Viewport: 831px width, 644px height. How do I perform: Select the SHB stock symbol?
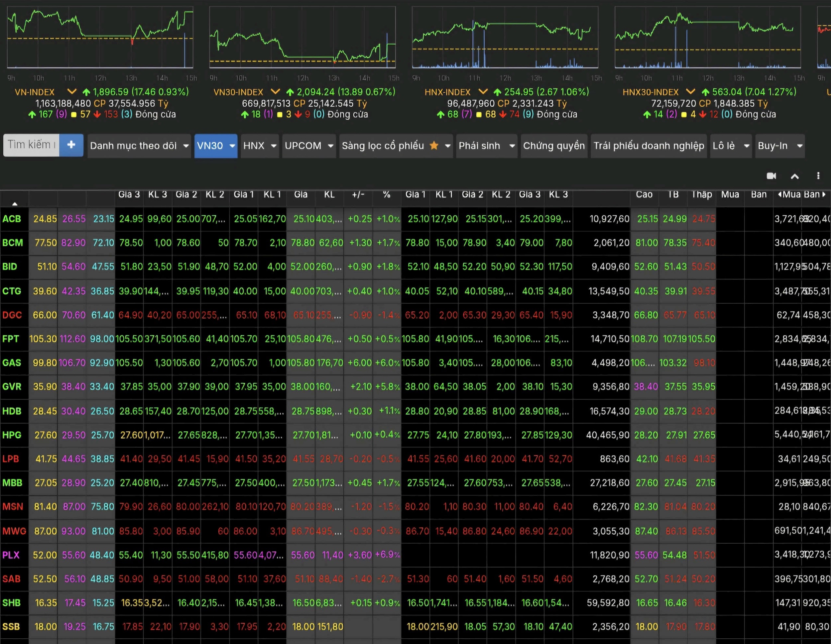coord(11,603)
